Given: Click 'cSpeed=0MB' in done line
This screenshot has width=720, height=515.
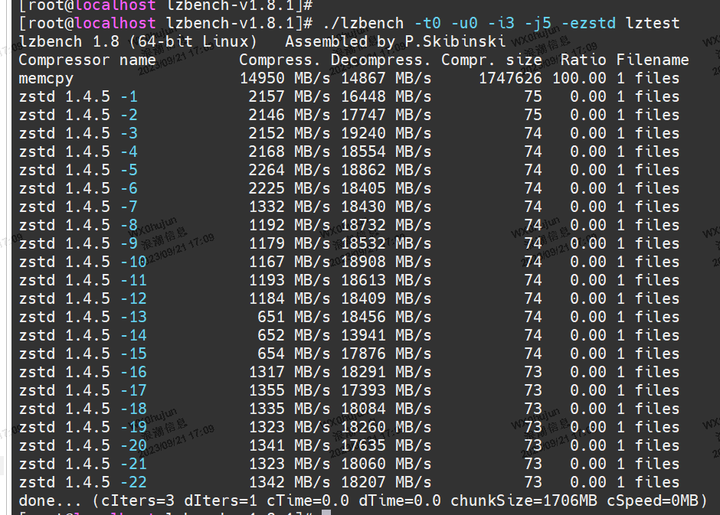Looking at the screenshot, I should tap(652, 501).
